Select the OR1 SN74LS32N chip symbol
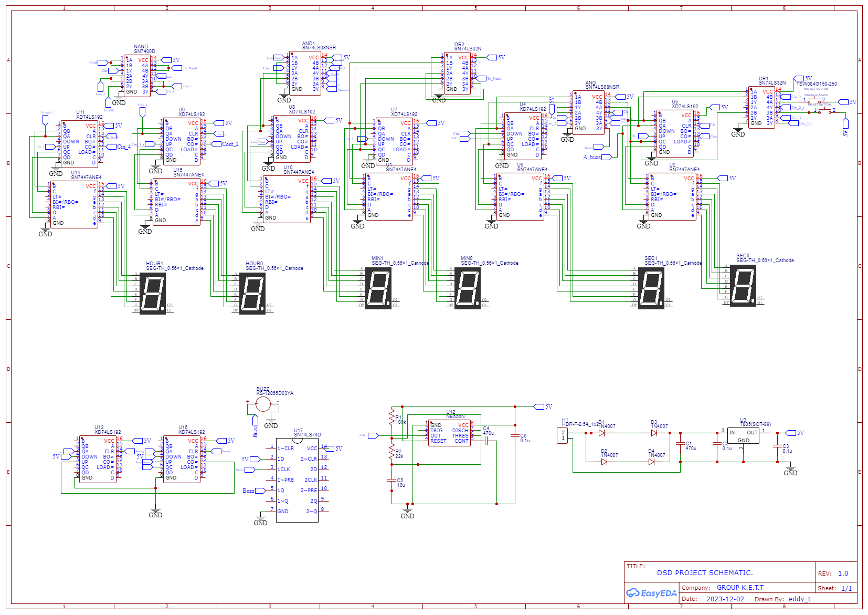The image size is (868, 615). click(x=761, y=107)
